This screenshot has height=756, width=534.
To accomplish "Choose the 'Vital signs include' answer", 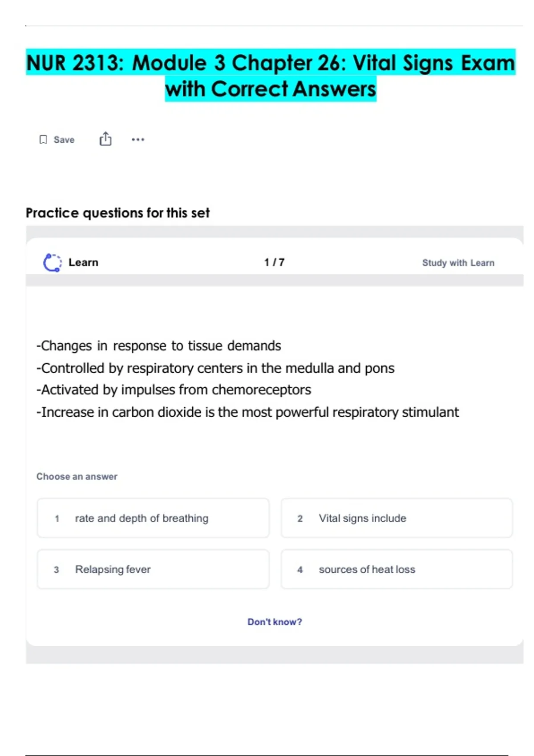I will coord(362,518).
